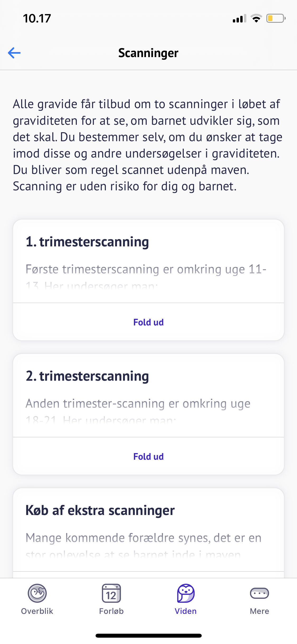
Task: Tap the 1. trimesterscanning heading
Action: click(x=87, y=242)
